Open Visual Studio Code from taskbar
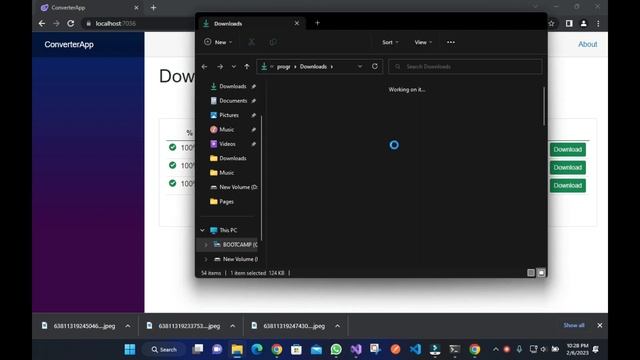 [415, 349]
